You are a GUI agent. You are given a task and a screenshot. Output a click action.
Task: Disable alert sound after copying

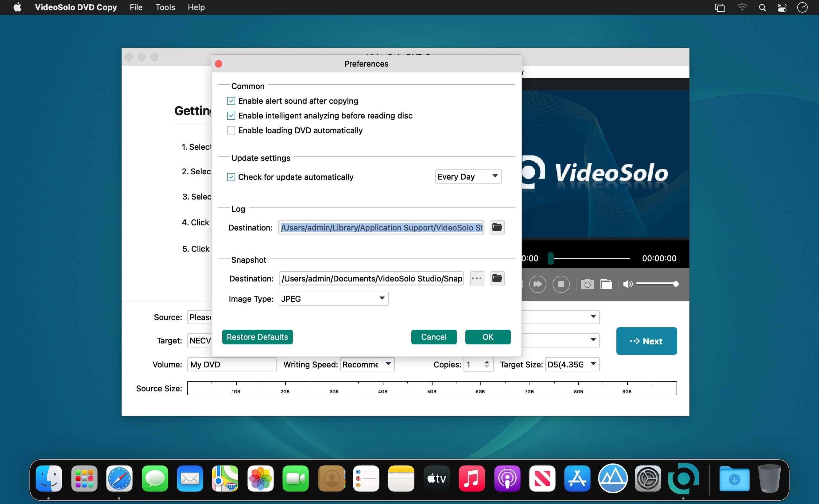pyautogui.click(x=231, y=101)
